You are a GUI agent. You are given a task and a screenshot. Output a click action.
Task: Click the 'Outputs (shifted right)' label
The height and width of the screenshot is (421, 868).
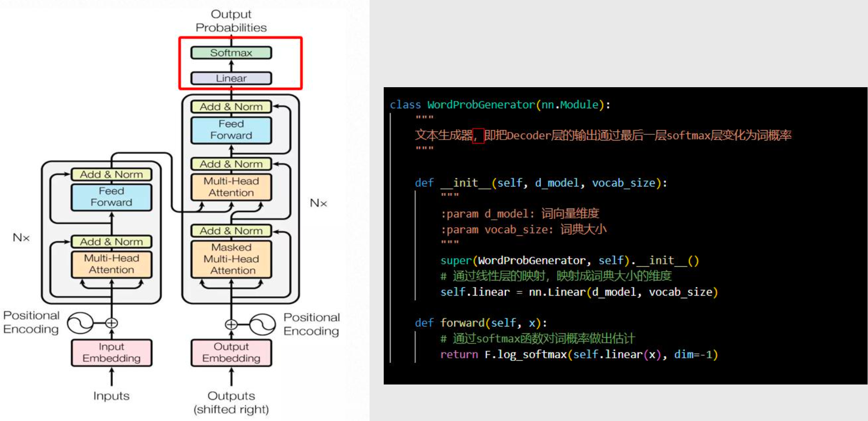pos(231,403)
